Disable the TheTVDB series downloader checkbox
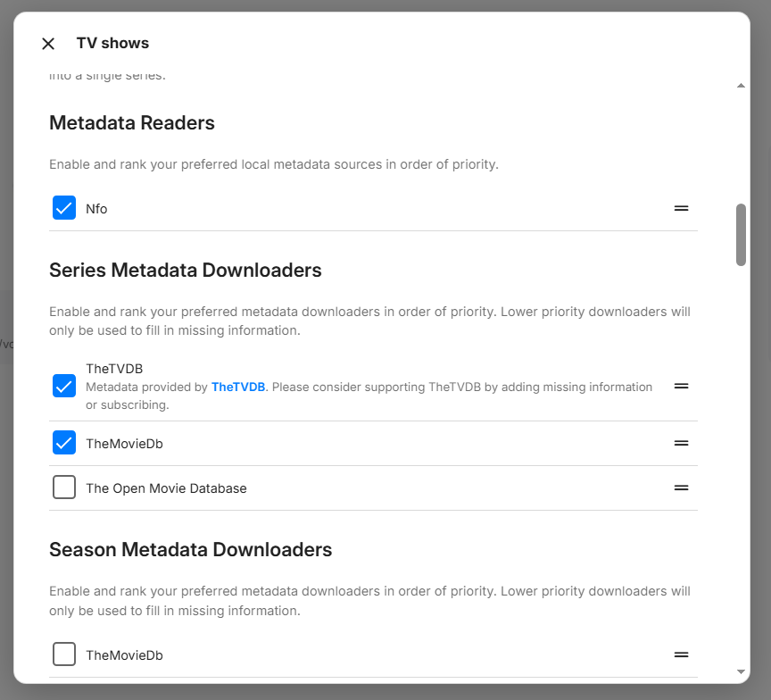The width and height of the screenshot is (771, 700). [x=64, y=386]
